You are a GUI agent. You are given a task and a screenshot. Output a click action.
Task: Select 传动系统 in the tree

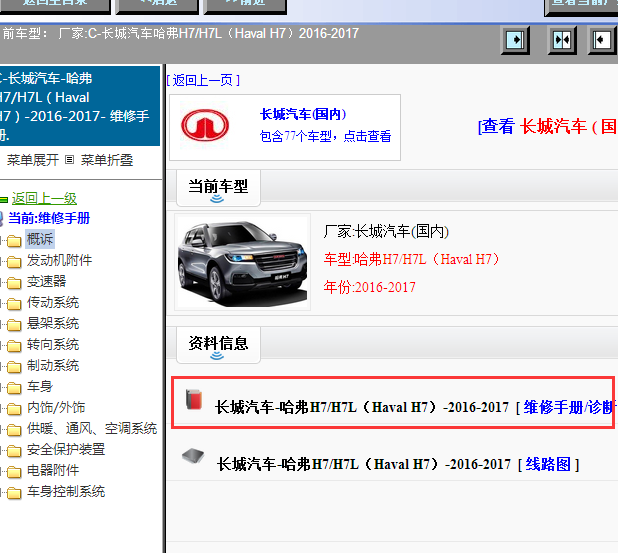click(53, 302)
